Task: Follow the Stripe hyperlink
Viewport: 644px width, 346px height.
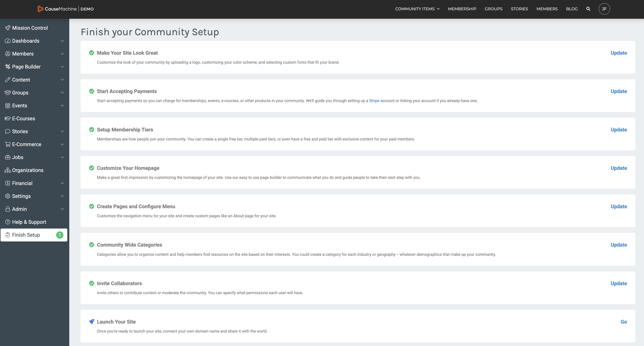Action: [x=374, y=101]
